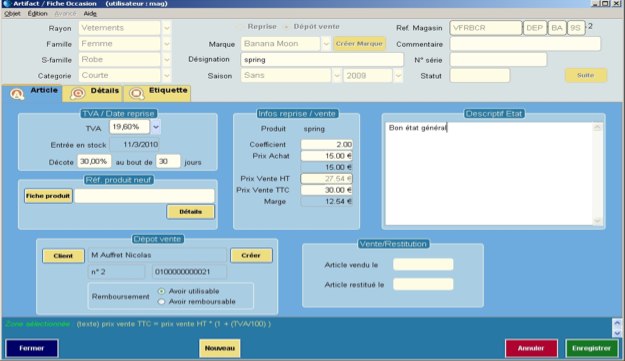Click the Prix Vente TTC field

(327, 190)
